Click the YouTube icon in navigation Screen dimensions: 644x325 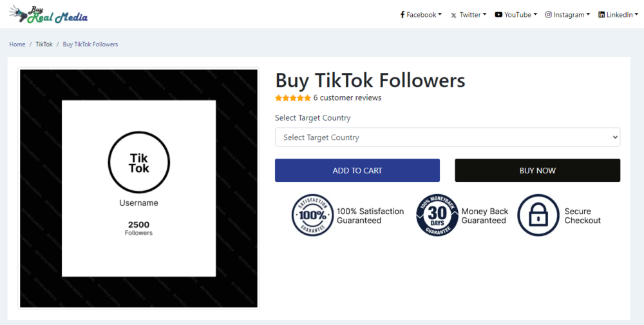(x=498, y=15)
